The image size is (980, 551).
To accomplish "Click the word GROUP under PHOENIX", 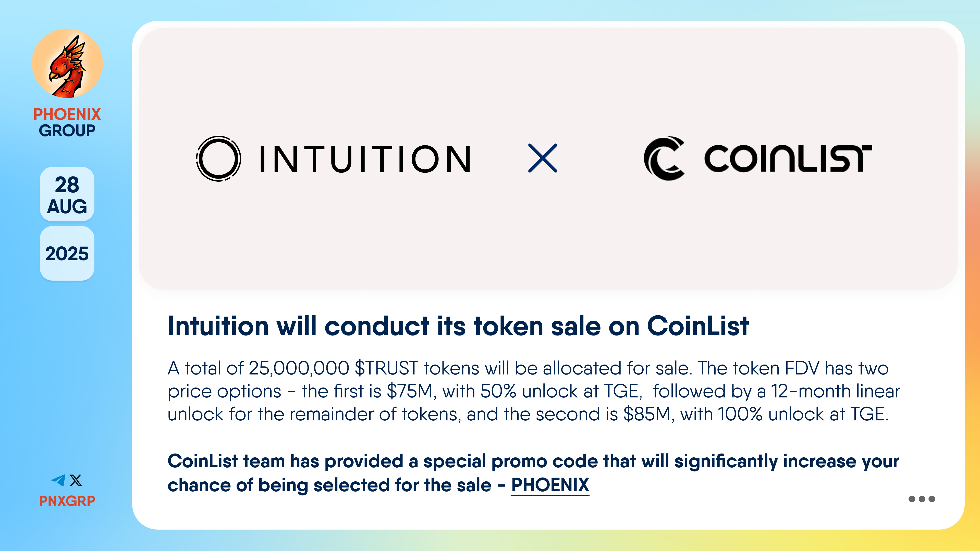I will click(67, 130).
